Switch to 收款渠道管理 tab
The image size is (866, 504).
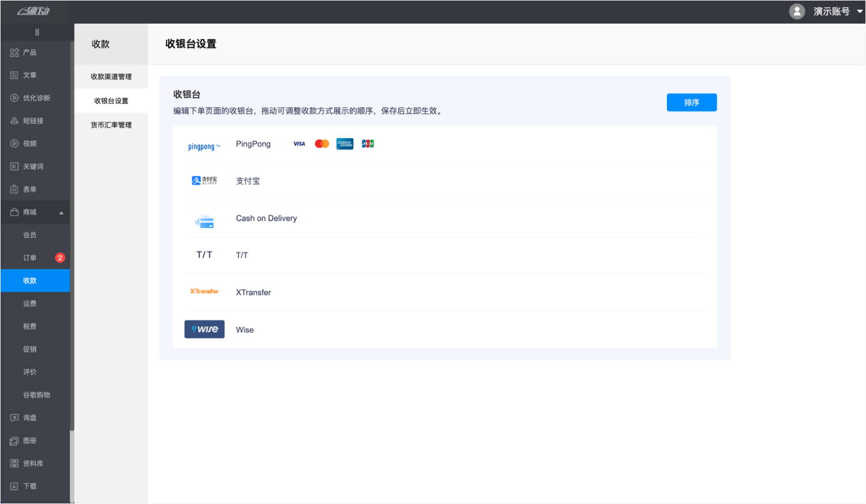(111, 77)
